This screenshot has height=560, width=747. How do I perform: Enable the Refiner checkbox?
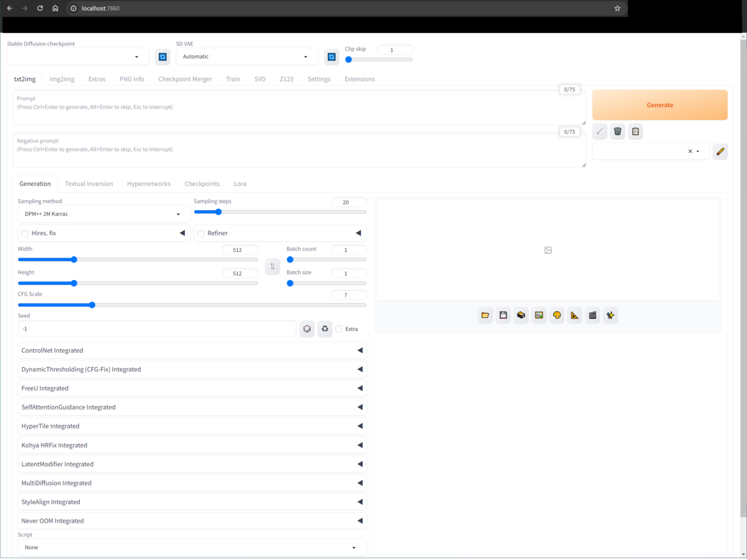201,233
